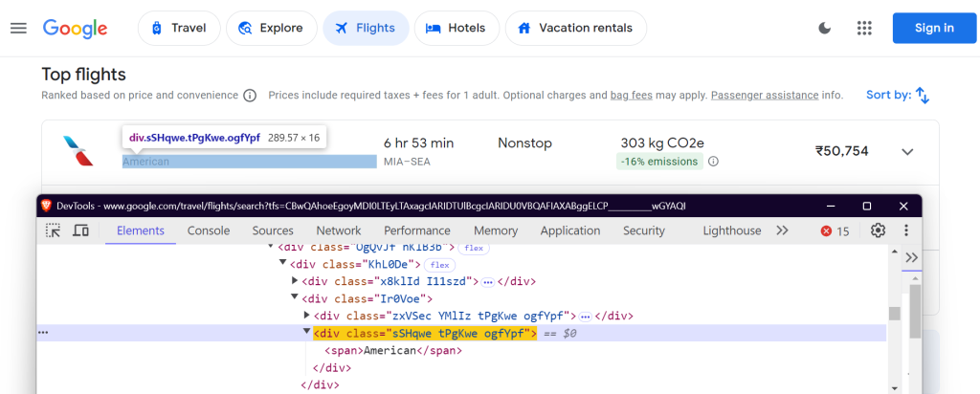The width and height of the screenshot is (980, 394).
Task: Expand the DevTools side pane chevron
Action: click(911, 258)
